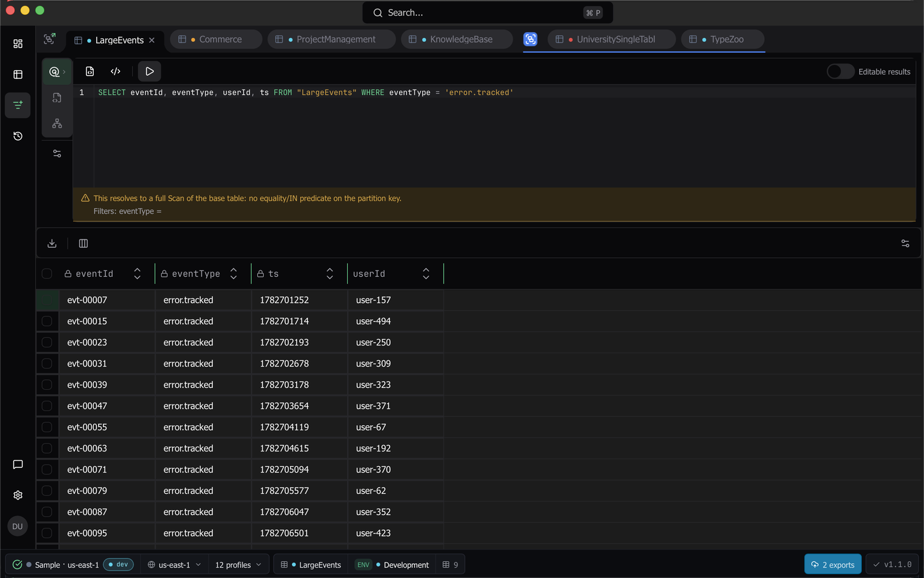Click the dev environment badge

tap(118, 565)
